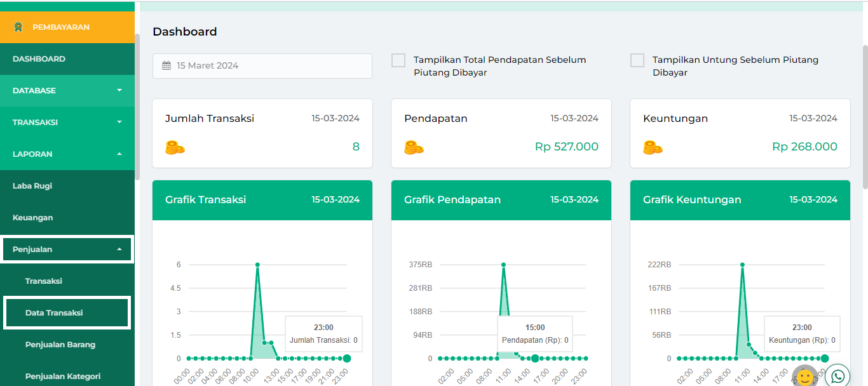Check Tampilkan Untung Sebelum Piutang Dibayar
The height and width of the screenshot is (386, 868).
pyautogui.click(x=637, y=60)
